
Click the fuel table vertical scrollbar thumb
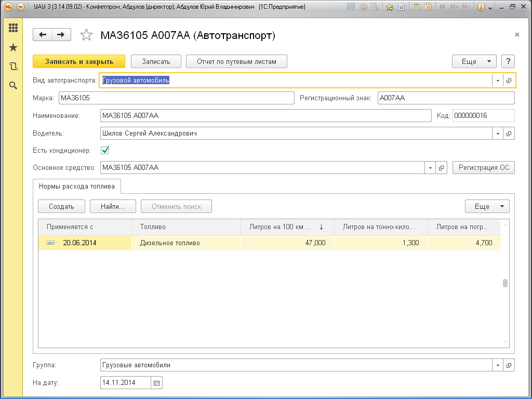[x=505, y=283]
